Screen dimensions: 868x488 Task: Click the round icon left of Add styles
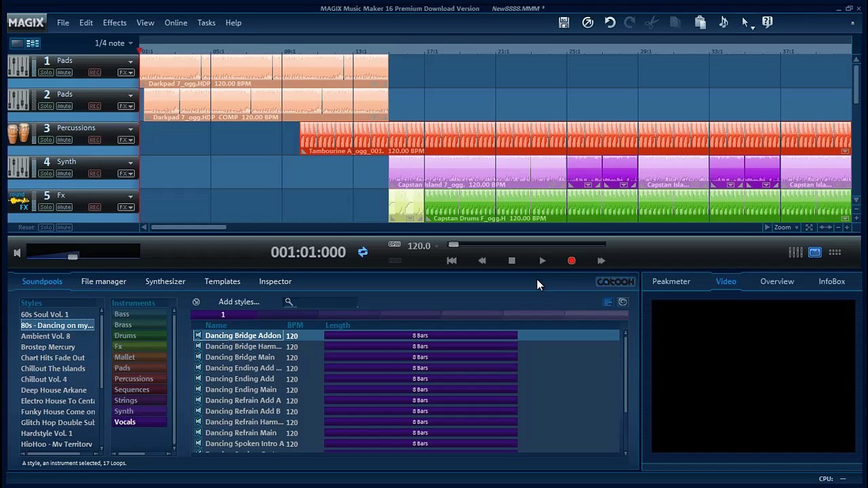[196, 302]
